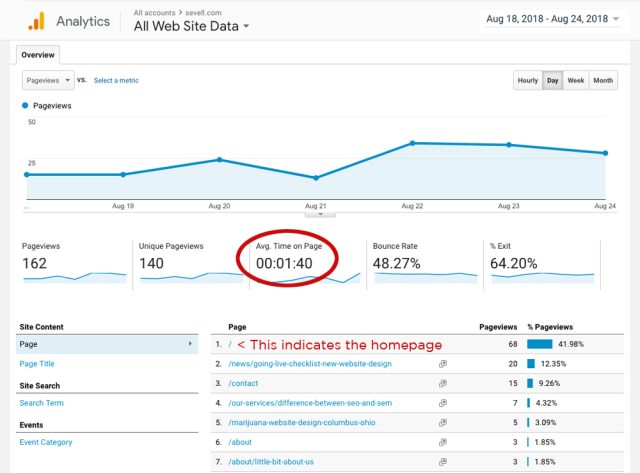Click the % Pageviews column header
The width and height of the screenshot is (640, 473).
coord(550,327)
